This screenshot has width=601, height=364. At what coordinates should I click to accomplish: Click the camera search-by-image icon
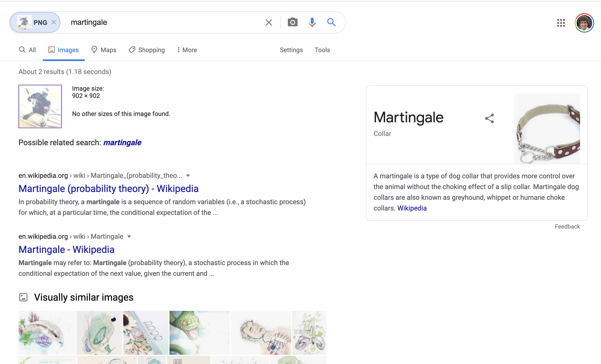pos(292,22)
